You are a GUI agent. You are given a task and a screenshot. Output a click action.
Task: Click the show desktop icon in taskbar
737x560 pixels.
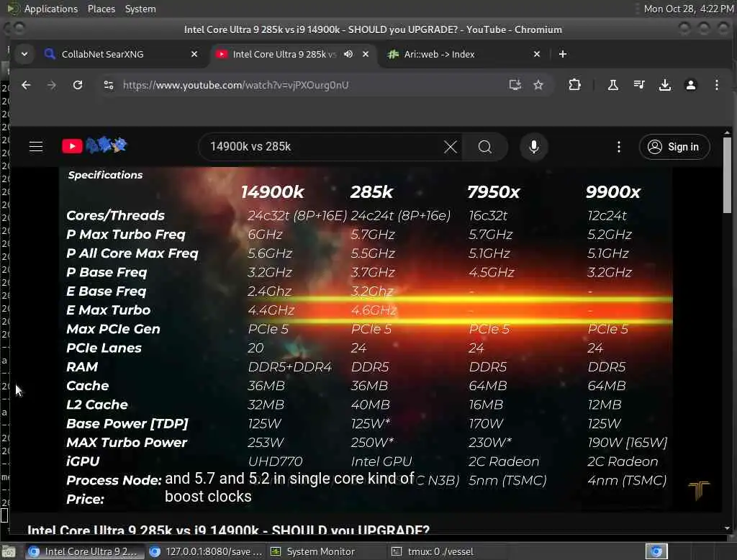pos(9,551)
